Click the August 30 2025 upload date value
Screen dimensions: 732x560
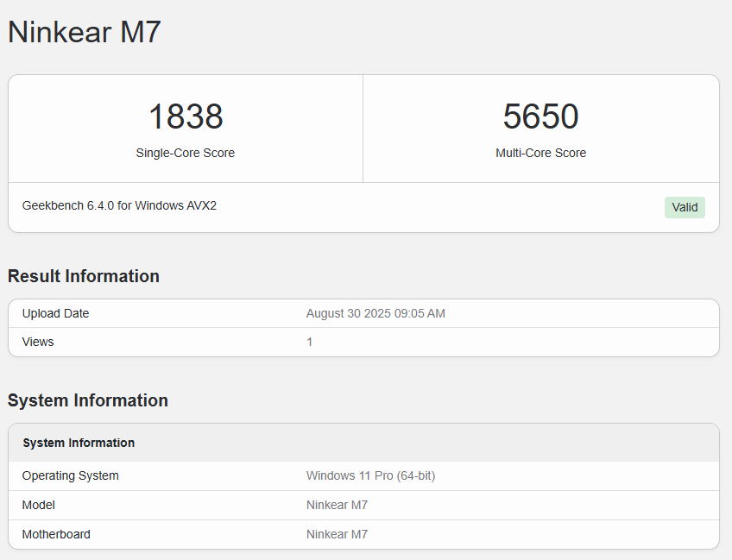click(375, 313)
